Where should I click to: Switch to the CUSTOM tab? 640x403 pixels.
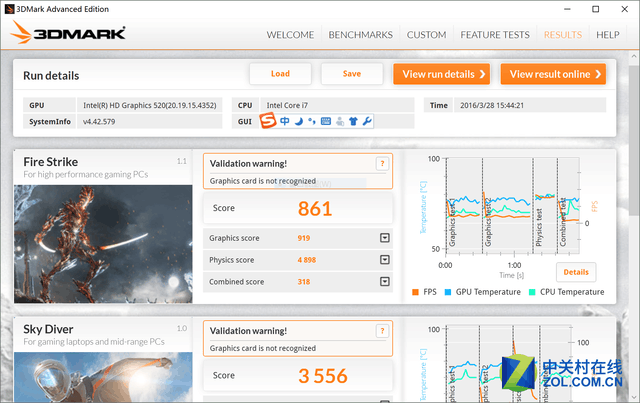[x=426, y=35]
